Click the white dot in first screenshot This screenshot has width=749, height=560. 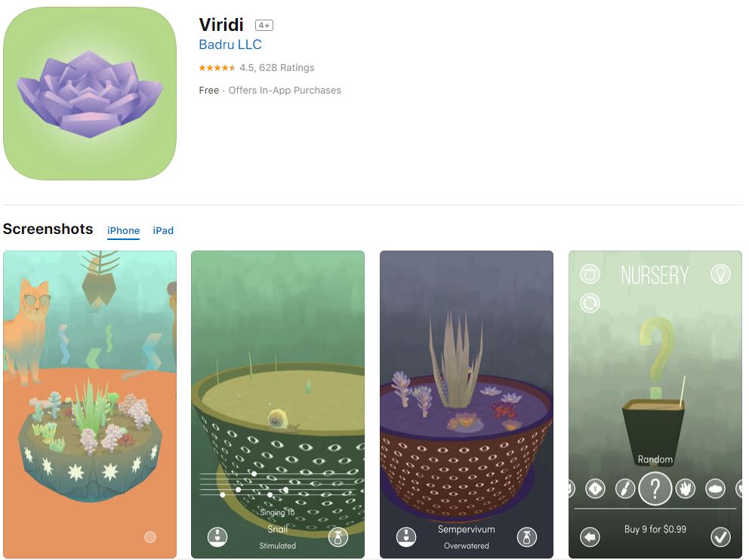pyautogui.click(x=150, y=537)
